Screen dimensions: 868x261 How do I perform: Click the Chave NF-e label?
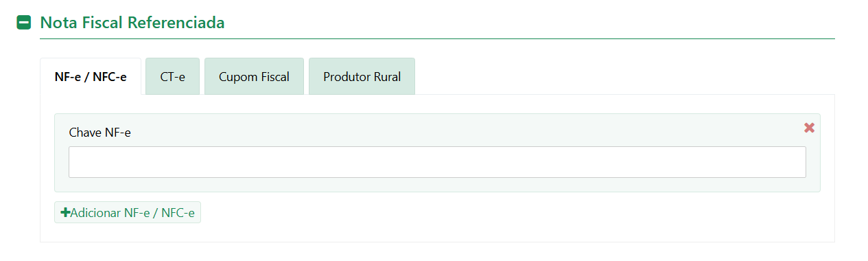coord(100,133)
